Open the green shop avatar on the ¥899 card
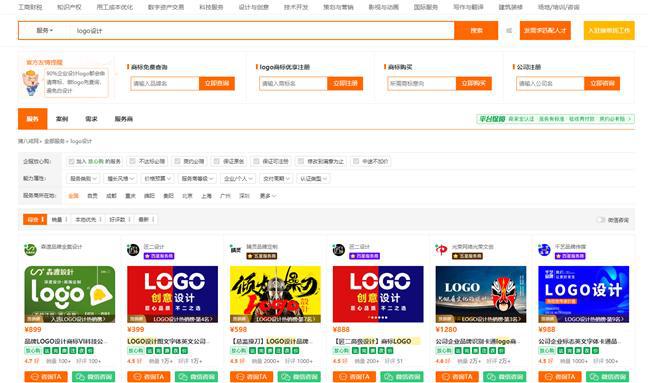This screenshot has width=650, height=383. click(x=30, y=250)
